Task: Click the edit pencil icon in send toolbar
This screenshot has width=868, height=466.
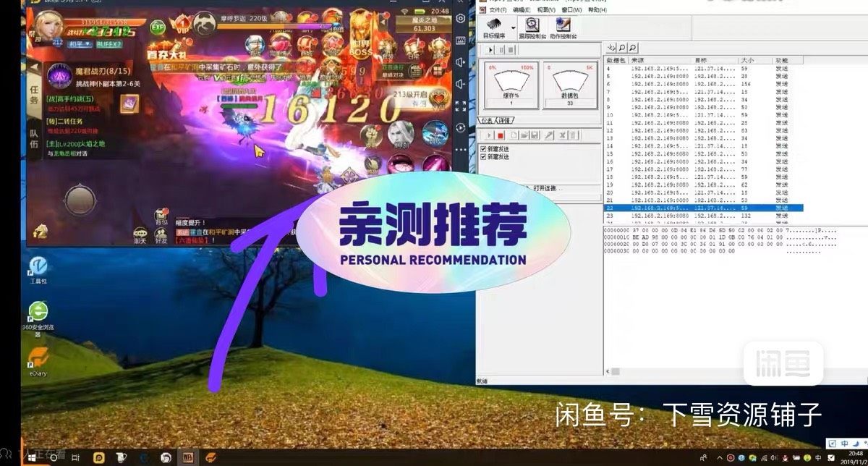Action: [x=549, y=135]
